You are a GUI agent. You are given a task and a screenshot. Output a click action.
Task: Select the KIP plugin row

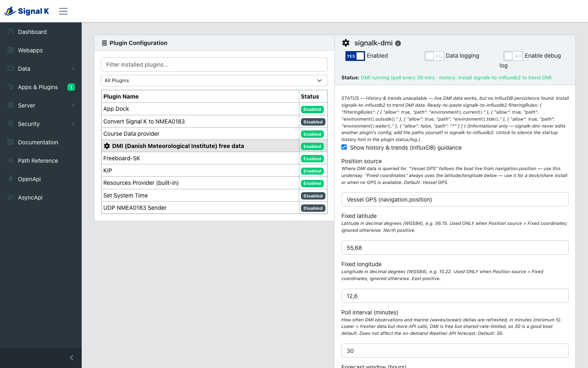coord(214,171)
